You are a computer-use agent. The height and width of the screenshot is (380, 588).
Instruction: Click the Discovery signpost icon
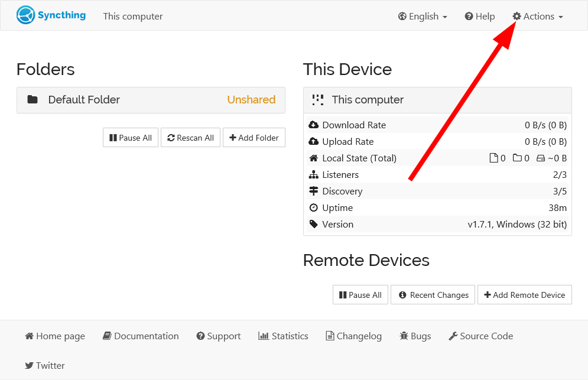pos(313,191)
